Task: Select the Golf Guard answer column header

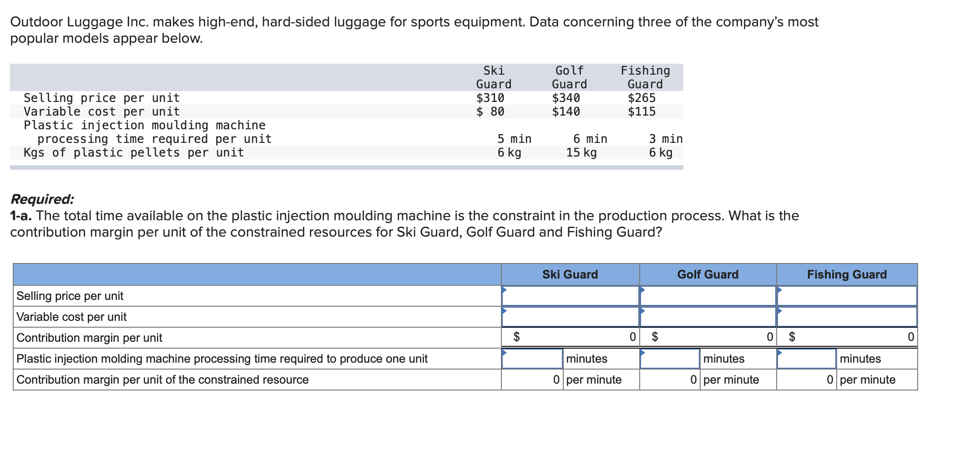Action: tap(708, 274)
